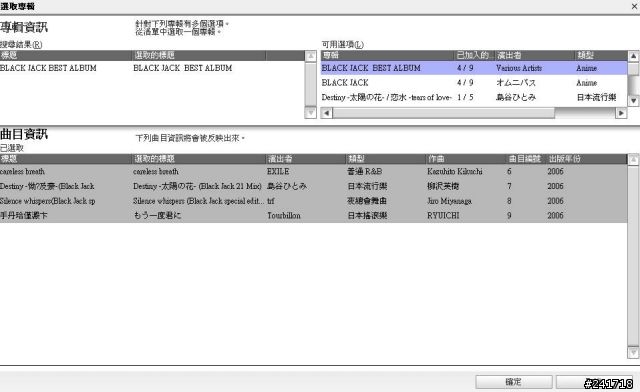Click track list 演出者 column header
Screen dimensions: 640x392
(x=306, y=159)
